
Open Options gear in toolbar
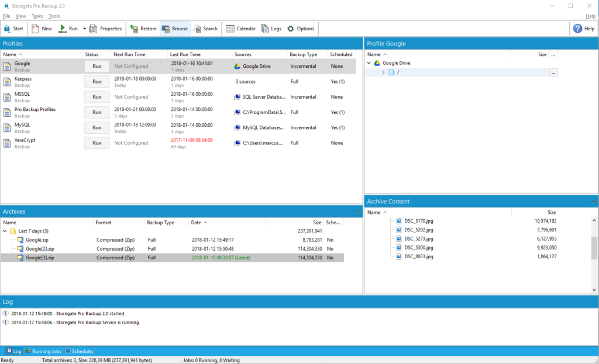point(300,29)
